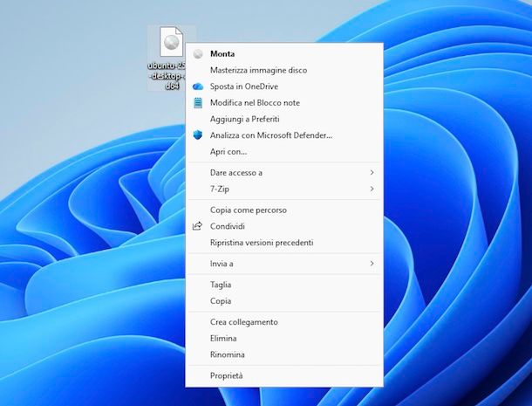Viewport: 532px width, 406px height.
Task: Select Crea collegamento
Action: [x=244, y=322]
